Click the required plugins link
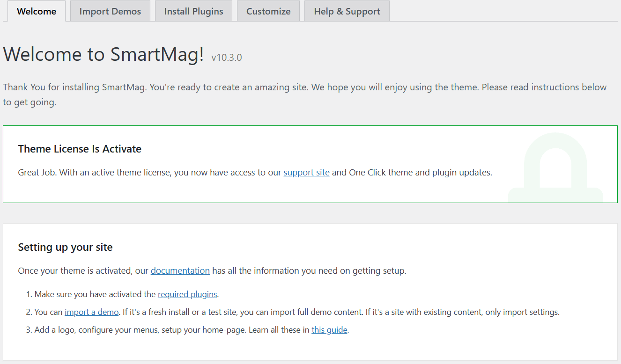Viewport: 621px width, 364px height. (187, 294)
